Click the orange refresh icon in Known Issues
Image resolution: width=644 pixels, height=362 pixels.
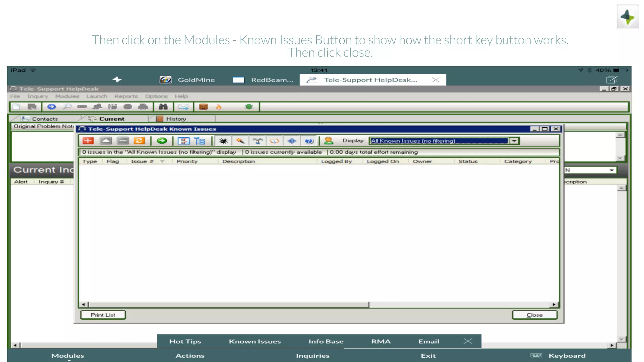(139, 141)
